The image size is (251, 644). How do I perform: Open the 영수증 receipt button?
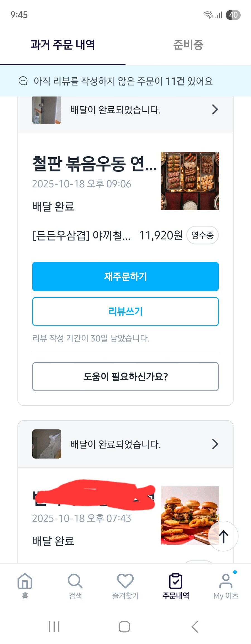(202, 235)
